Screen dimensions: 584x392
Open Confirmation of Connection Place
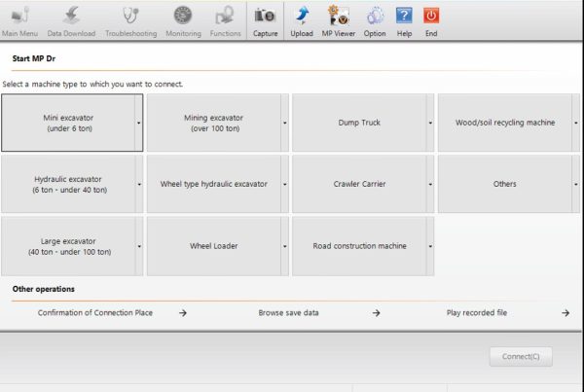tap(95, 312)
